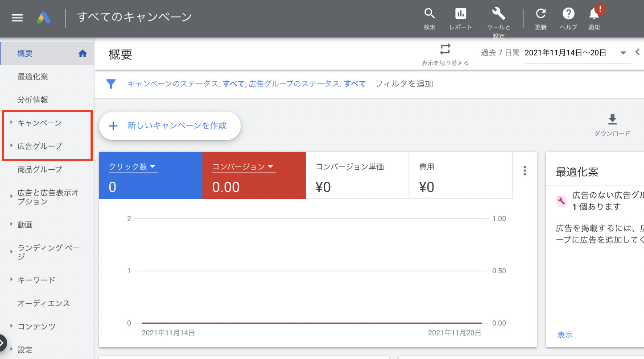Screen dimensions: 644x359
Task: Open the hamburger main menu
Action: tap(17, 18)
